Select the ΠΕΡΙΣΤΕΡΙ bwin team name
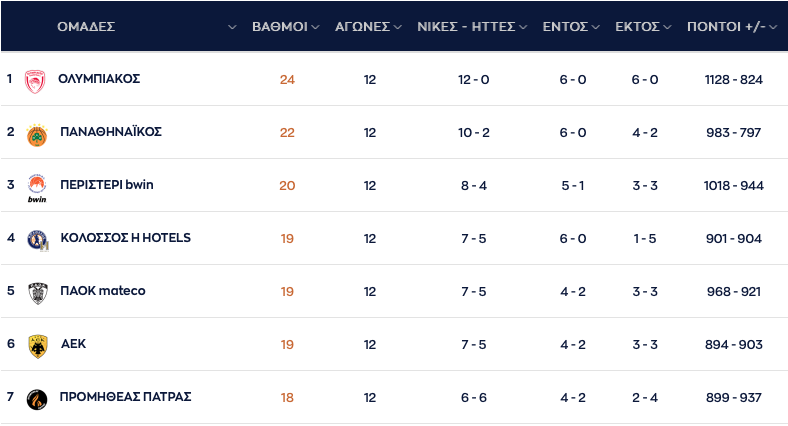This screenshot has width=788, height=426. point(107,185)
